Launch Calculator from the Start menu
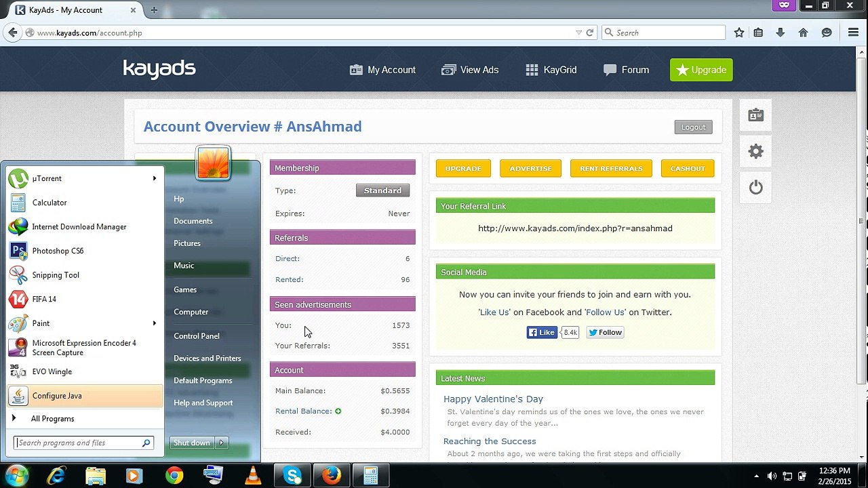 pyautogui.click(x=85, y=203)
